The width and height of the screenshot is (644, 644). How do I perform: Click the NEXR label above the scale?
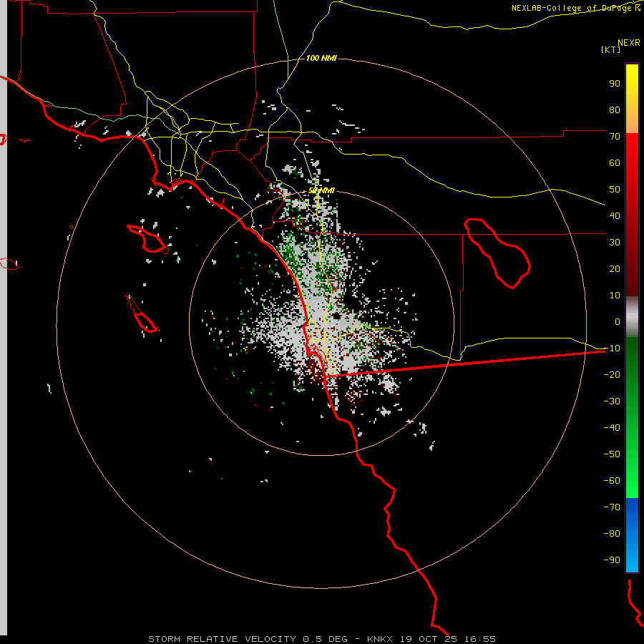628,42
